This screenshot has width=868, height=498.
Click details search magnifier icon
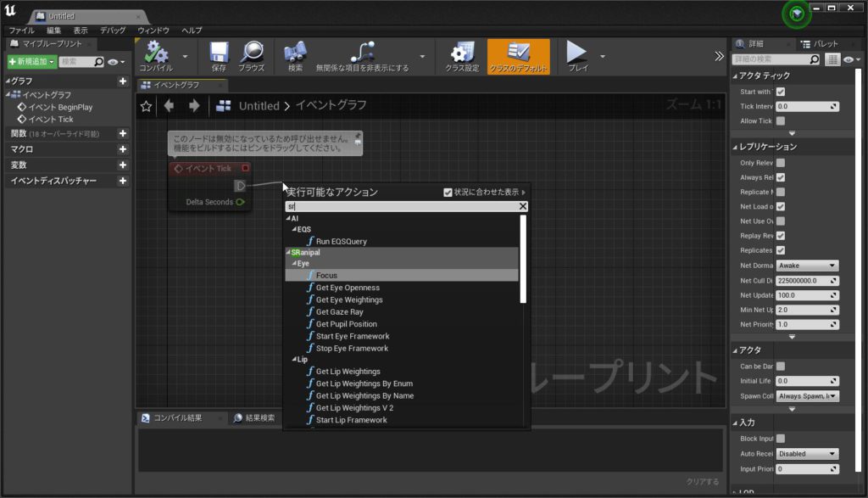(815, 59)
